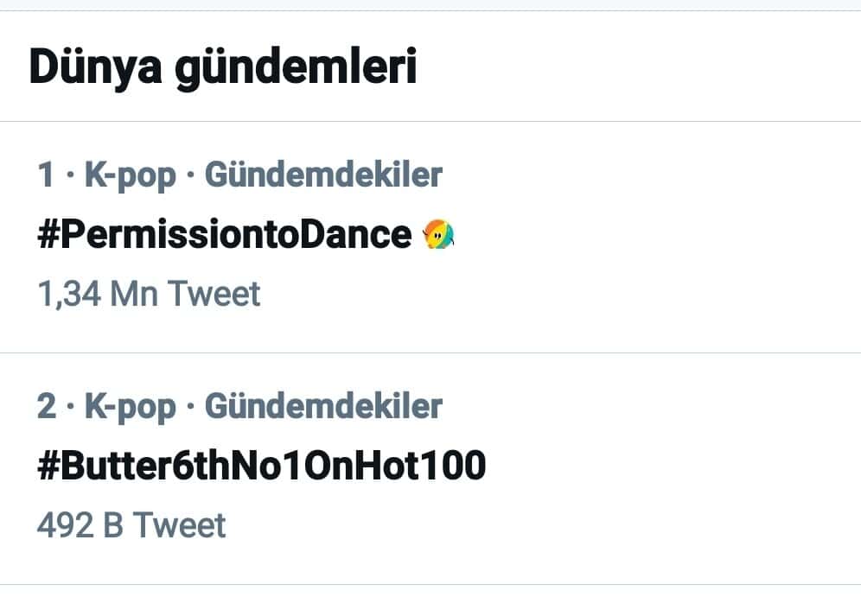This screenshot has height=616, width=861.
Task: Open the #PermissiontoDance trending hashtag
Action: (225, 235)
